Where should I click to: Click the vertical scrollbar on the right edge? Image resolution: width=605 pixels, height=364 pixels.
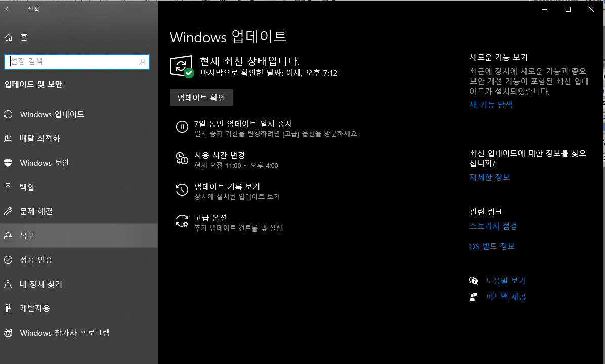(x=602, y=152)
